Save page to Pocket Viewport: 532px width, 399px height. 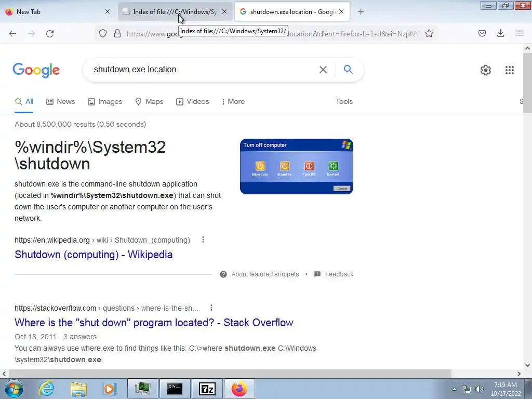[x=482, y=33]
